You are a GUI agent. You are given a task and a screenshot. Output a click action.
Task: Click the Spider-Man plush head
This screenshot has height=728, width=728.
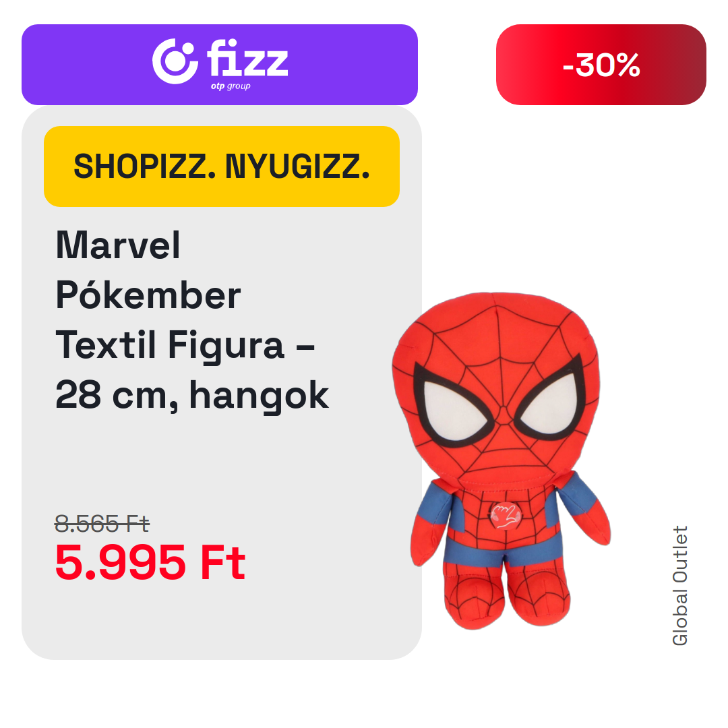(x=496, y=390)
